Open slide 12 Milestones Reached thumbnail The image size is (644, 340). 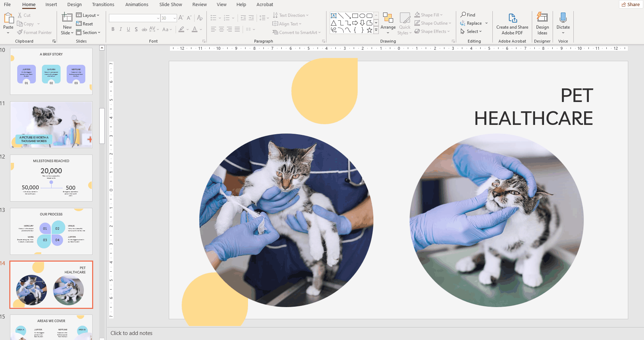(x=51, y=178)
